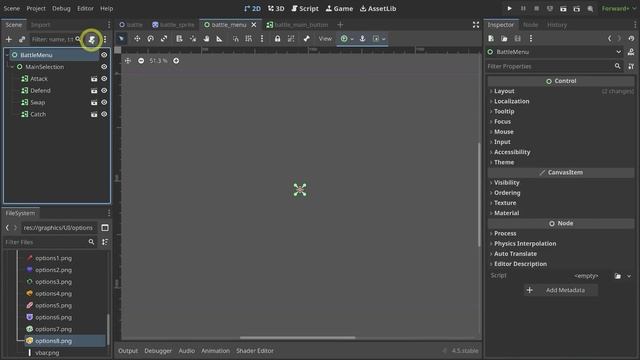Choose the Pan mode hand tool
640x360 pixels.
pos(207,39)
